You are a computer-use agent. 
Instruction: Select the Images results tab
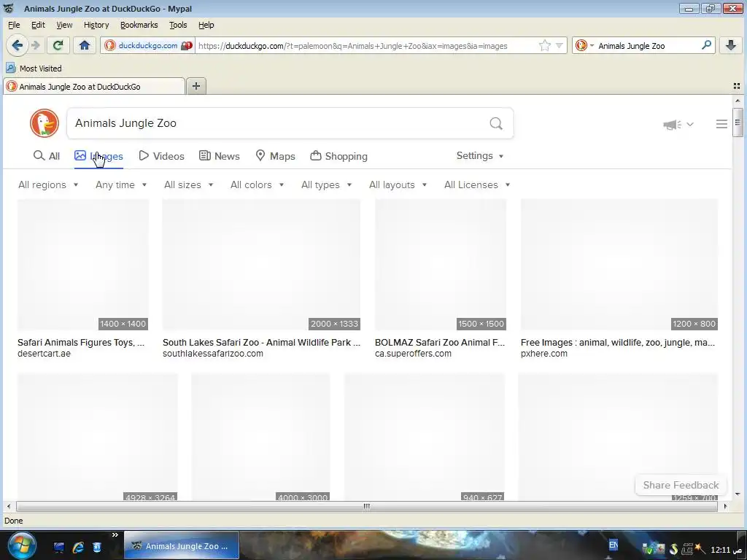pyautogui.click(x=98, y=156)
